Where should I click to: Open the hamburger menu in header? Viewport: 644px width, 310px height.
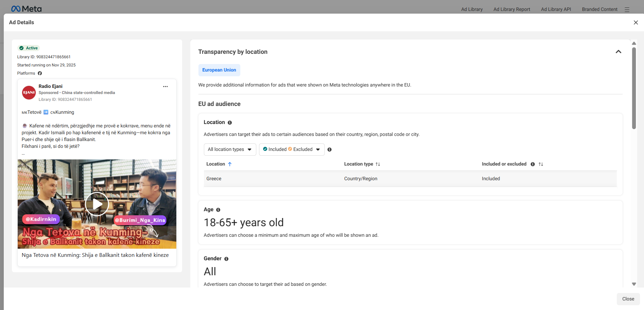[627, 10]
